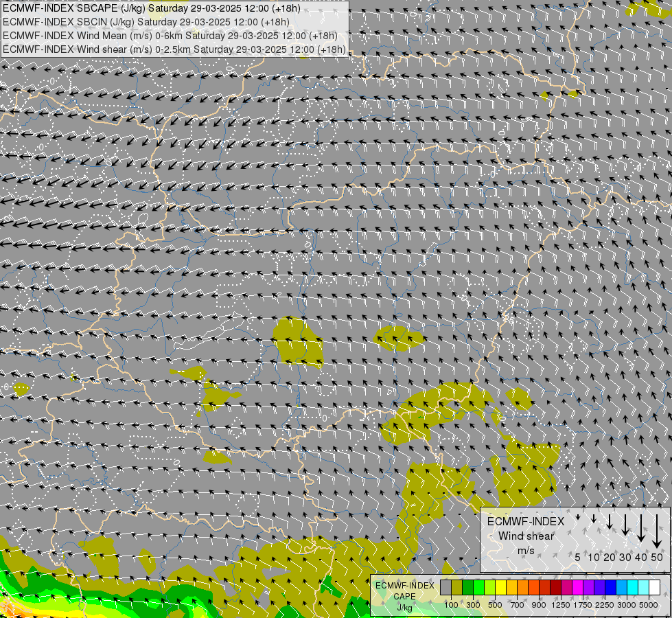Click the 20 label under shear arrows
This screenshot has height=618, width=672.
click(x=610, y=557)
